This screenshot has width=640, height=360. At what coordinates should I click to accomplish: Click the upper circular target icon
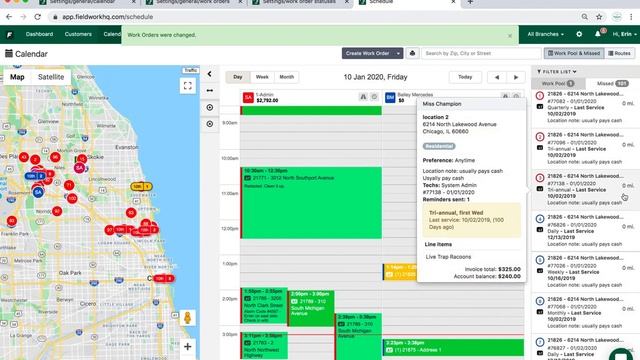coord(209,107)
